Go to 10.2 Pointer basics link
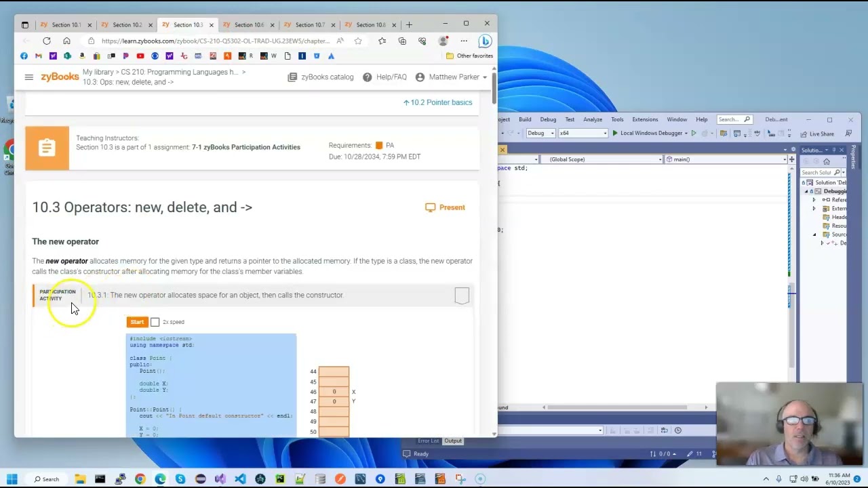Viewport: 868px width, 488px height. pos(438,102)
